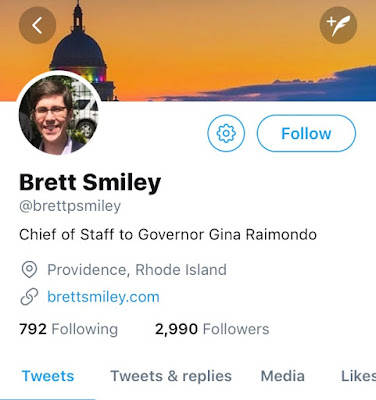The height and width of the screenshot is (400, 376).
Task: Open brettsmiley.com website link
Action: (103, 297)
